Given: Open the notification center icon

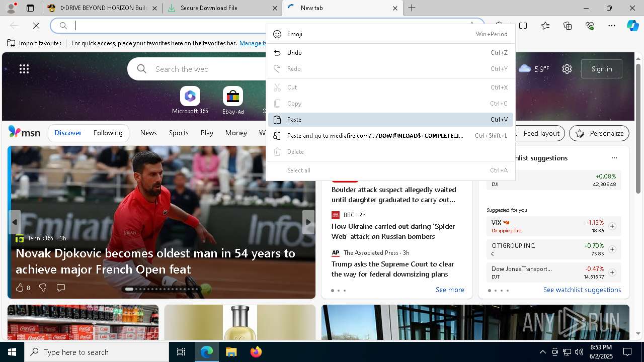Looking at the screenshot, I should (x=627, y=352).
